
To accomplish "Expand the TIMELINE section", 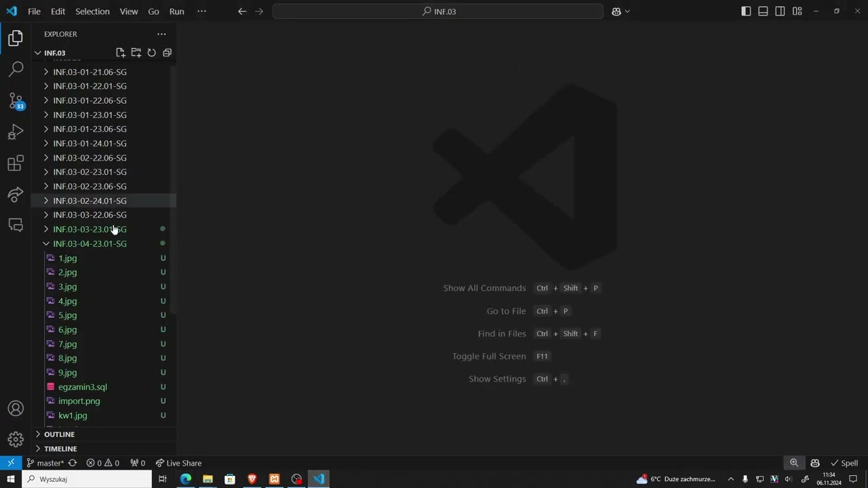I will [104, 449].
